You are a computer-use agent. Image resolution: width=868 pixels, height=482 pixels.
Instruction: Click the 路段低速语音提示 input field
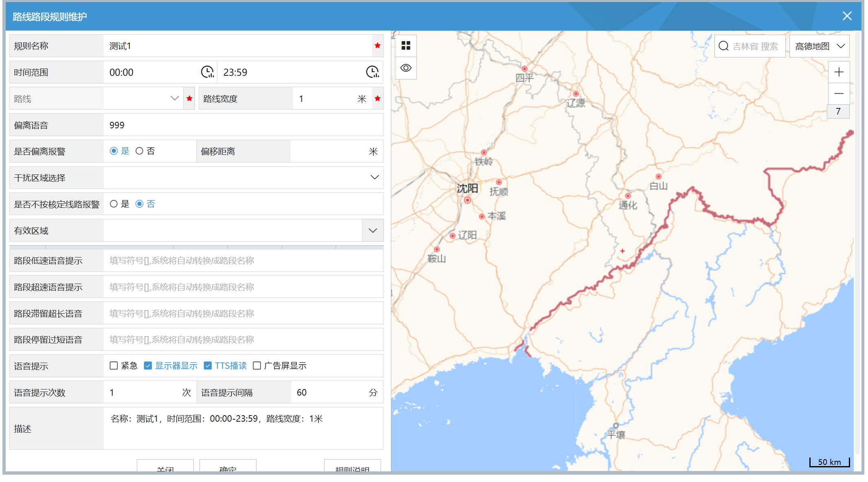coord(243,260)
